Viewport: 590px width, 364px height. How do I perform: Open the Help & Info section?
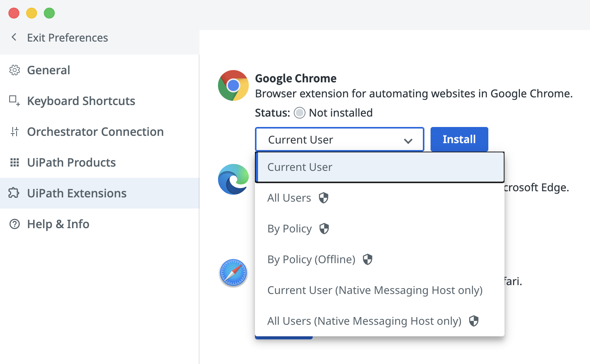pyautogui.click(x=99, y=224)
